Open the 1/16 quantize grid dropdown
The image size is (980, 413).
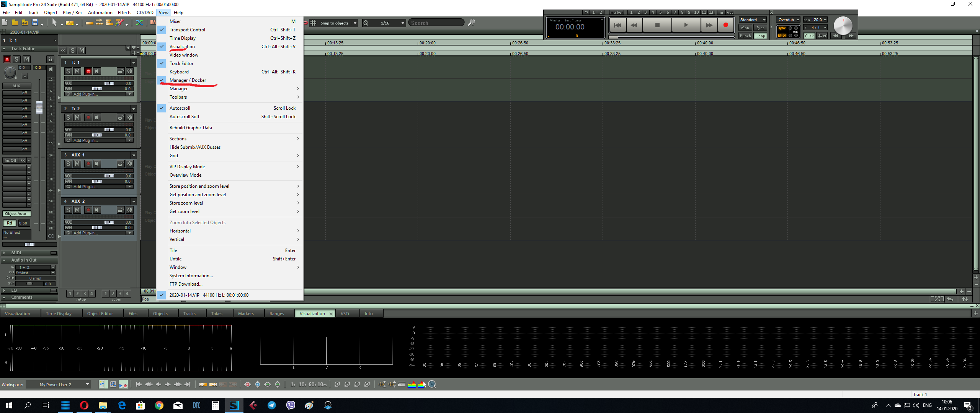coord(403,23)
